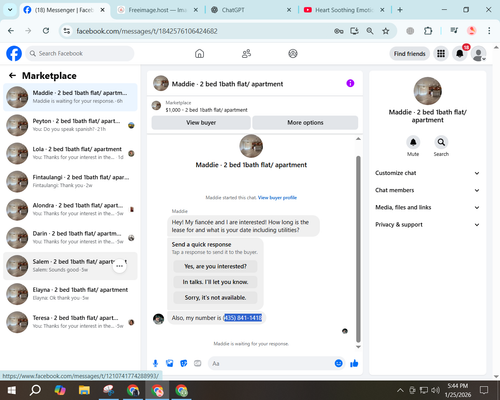Image resolution: width=500 pixels, height=400 pixels.
Task: Open Fintaulangi conversation in the list
Action: coord(70,181)
